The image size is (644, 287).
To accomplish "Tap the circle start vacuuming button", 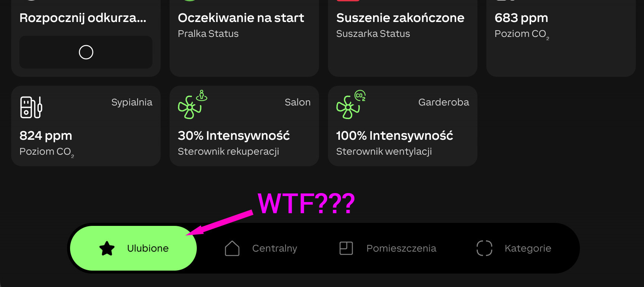I will point(86,52).
